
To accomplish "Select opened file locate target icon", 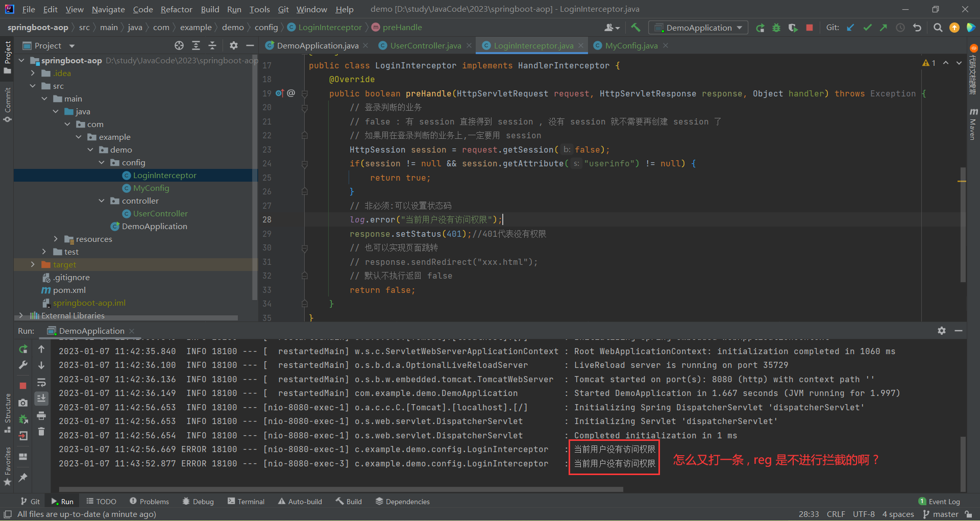I will 179,45.
